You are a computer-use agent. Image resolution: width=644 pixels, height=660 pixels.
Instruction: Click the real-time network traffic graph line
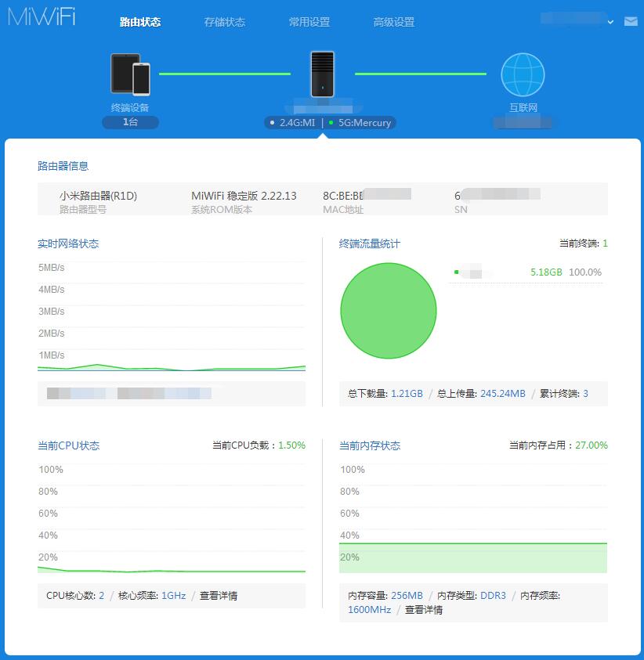[172, 367]
